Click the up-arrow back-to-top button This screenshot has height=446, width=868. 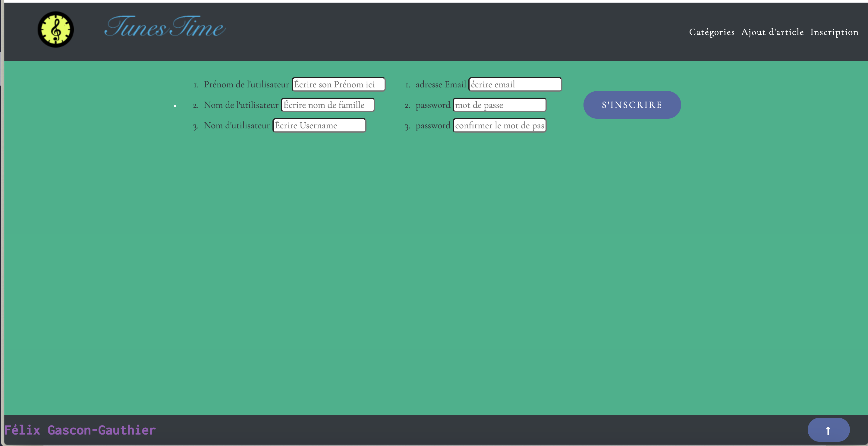[x=828, y=430]
